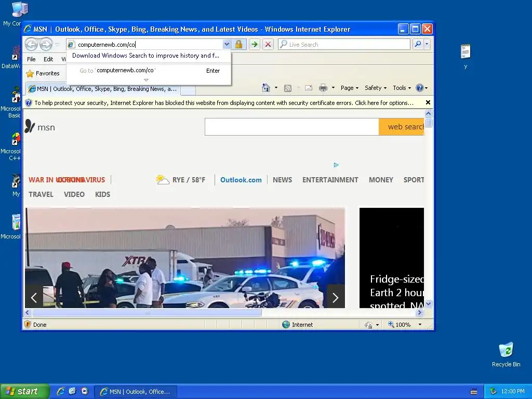Open a new blank tab

188,89
